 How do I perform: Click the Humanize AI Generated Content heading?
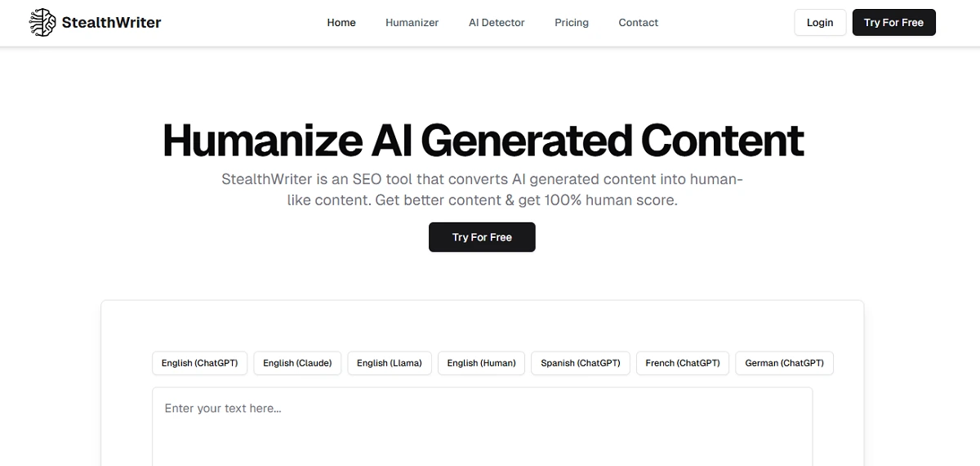coord(483,140)
